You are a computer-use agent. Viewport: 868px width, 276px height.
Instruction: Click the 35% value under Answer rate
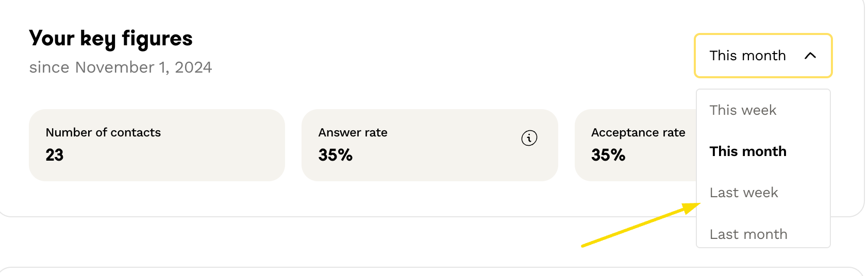click(x=336, y=155)
